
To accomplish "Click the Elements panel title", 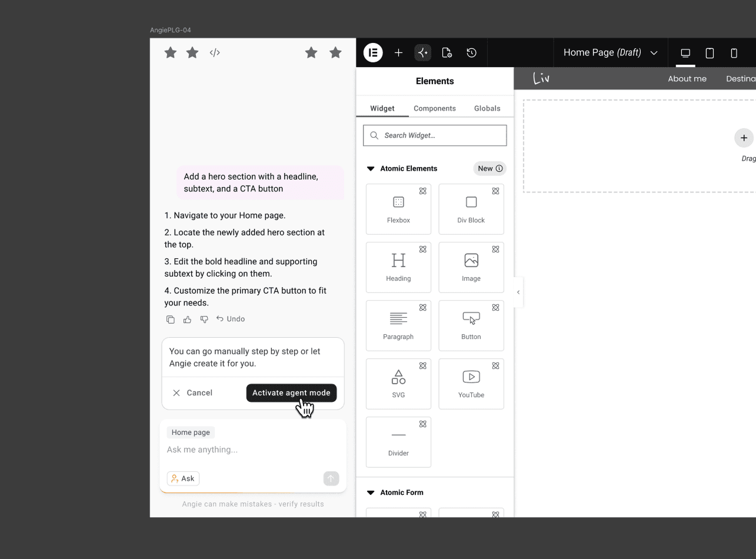I will pyautogui.click(x=435, y=81).
